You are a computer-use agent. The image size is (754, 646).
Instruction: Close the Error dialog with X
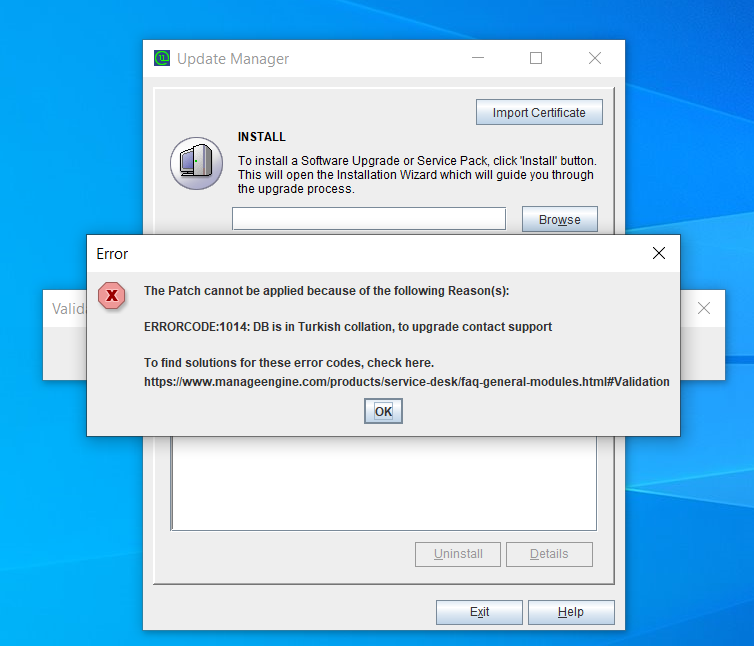coord(659,253)
